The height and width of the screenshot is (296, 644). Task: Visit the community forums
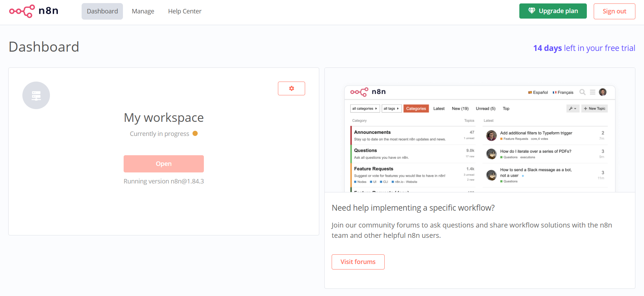click(x=358, y=262)
